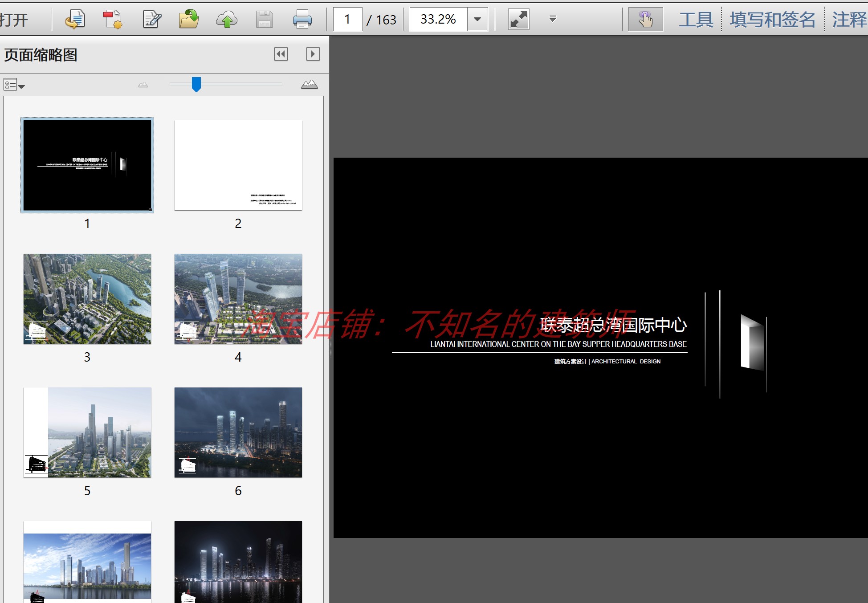Click the reduce thumbnail size small mountain icon
Image resolution: width=868 pixels, height=603 pixels.
pyautogui.click(x=143, y=85)
